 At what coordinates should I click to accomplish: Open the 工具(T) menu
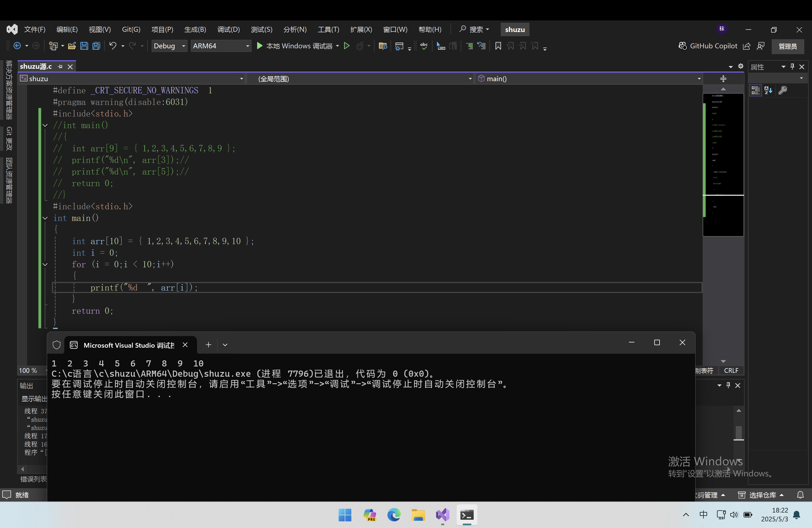tap(329, 29)
